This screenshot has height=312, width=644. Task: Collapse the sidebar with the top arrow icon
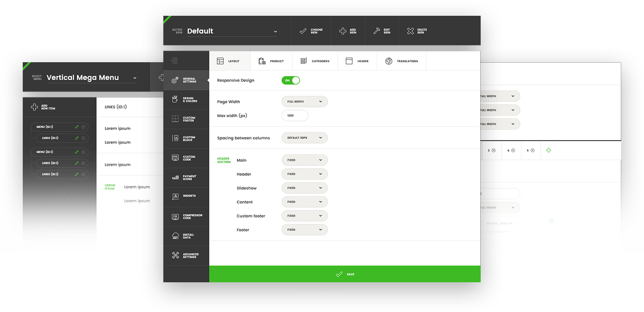tap(174, 61)
